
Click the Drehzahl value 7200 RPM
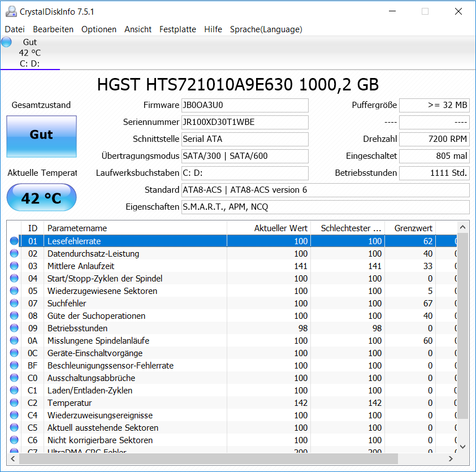pos(434,139)
